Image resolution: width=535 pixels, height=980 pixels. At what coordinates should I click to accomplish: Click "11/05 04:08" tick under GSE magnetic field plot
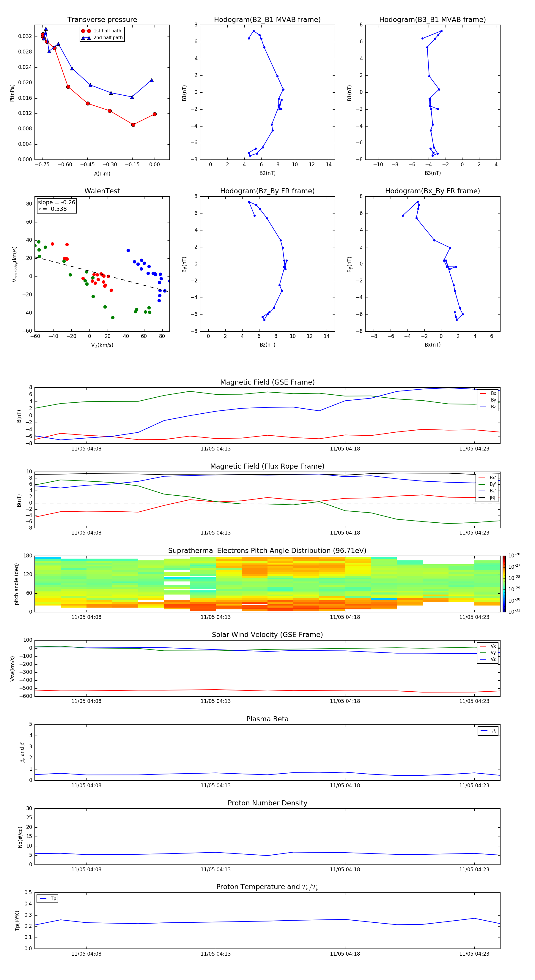[86, 448]
